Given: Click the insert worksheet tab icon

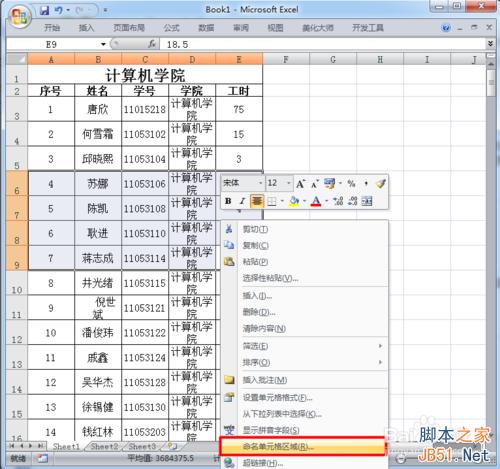Looking at the screenshot, I should coord(172,446).
